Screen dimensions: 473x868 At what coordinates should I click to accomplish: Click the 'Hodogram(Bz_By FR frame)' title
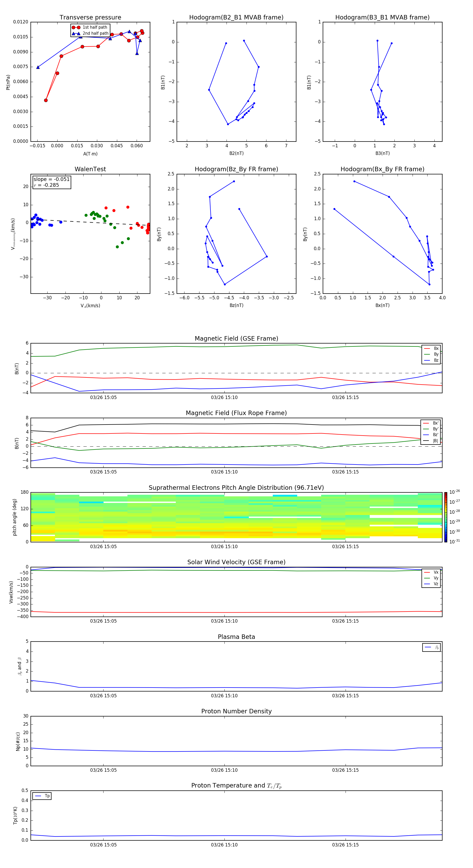tap(236, 169)
